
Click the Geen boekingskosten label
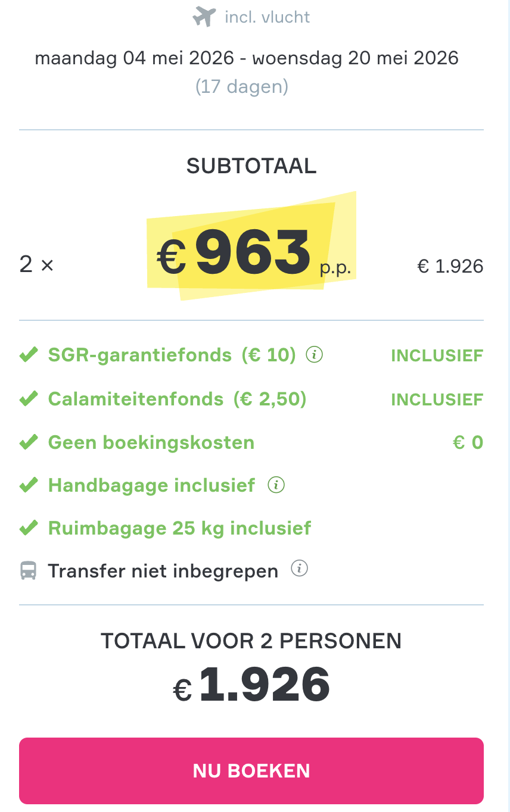point(151,442)
